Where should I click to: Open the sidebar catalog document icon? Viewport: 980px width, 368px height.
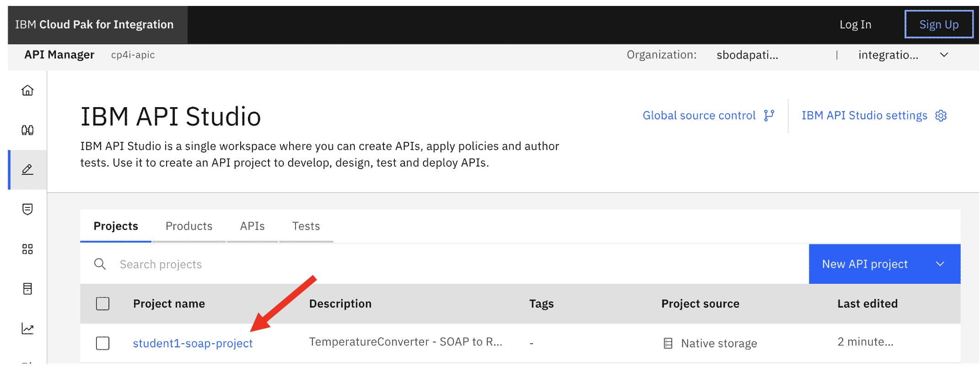tap(27, 289)
